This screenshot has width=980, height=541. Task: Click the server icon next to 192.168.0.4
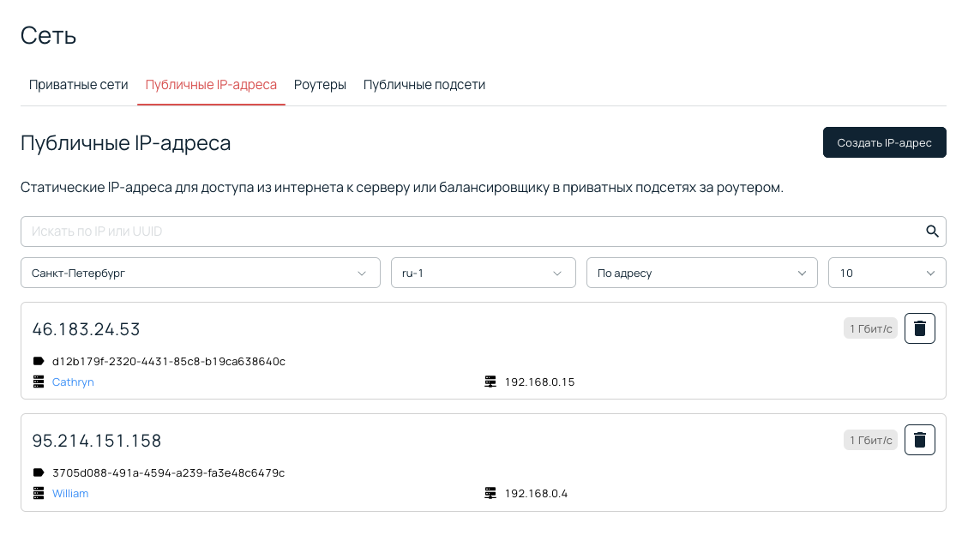[490, 493]
